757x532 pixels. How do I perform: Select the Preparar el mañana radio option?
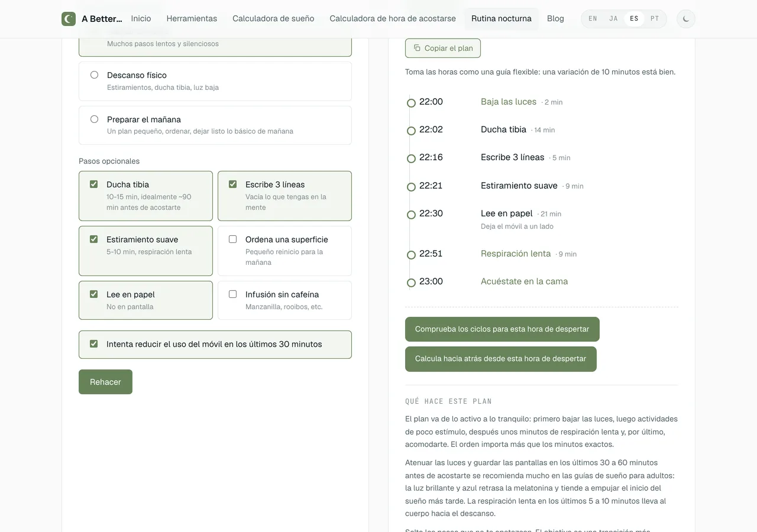94,119
